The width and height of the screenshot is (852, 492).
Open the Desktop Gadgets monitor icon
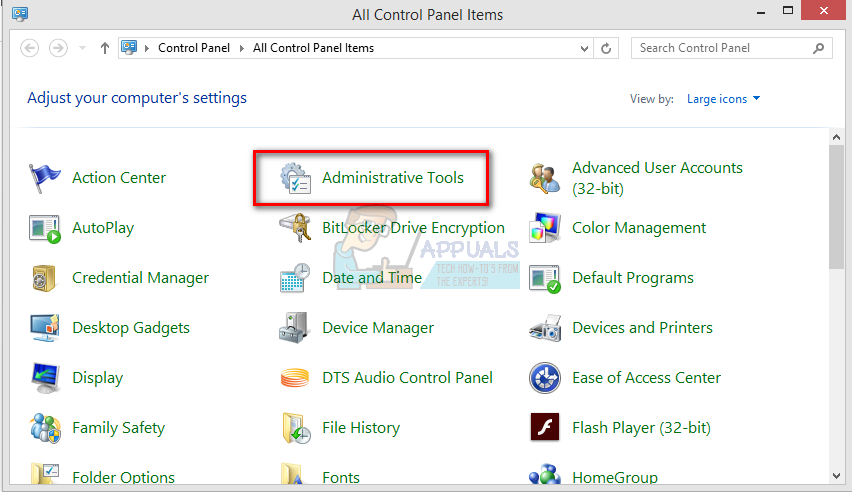pyautogui.click(x=45, y=328)
